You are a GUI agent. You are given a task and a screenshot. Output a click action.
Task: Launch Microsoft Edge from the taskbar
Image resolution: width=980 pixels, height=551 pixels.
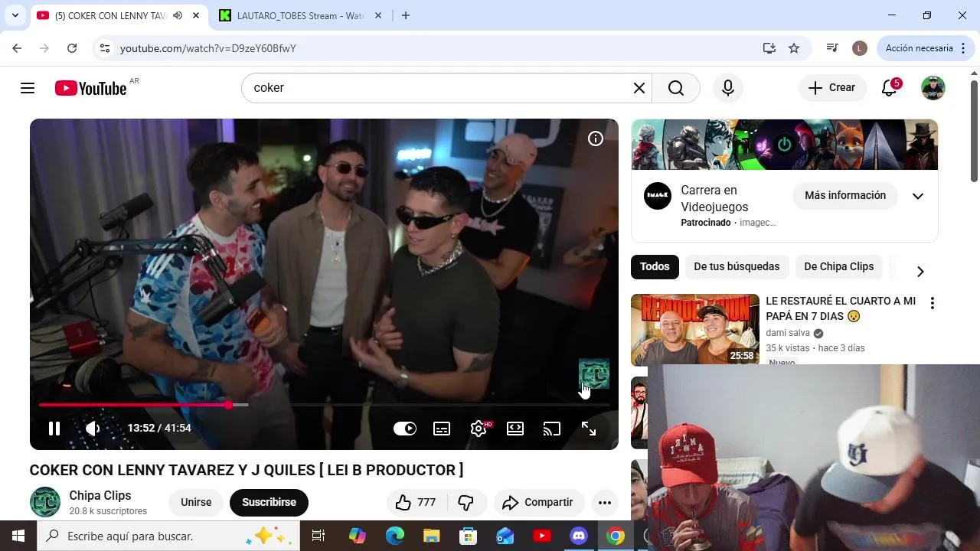[395, 536]
